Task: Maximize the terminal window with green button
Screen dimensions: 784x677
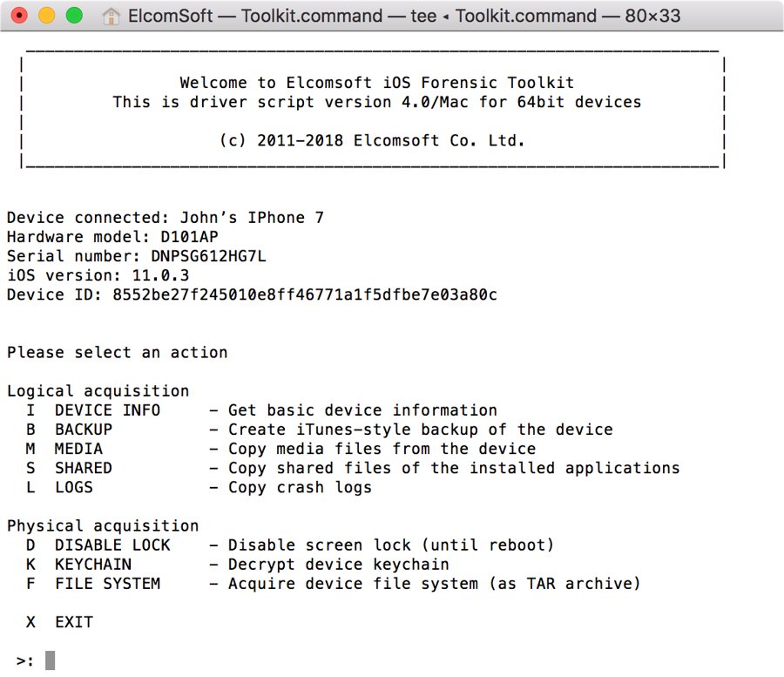Action: (74, 16)
